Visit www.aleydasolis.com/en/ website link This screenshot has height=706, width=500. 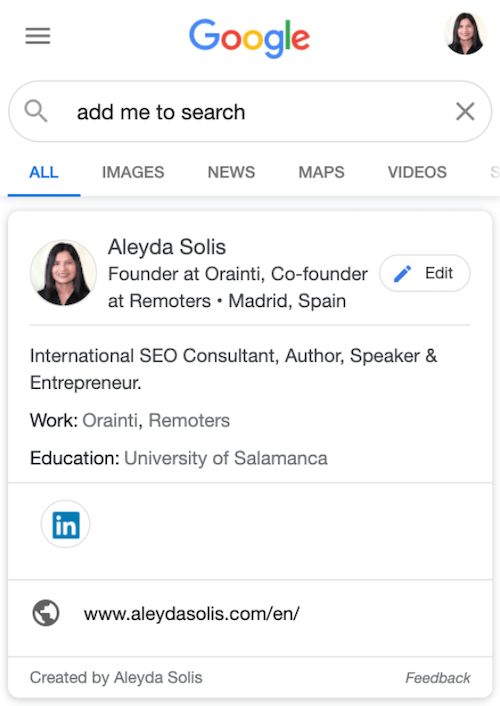[192, 614]
